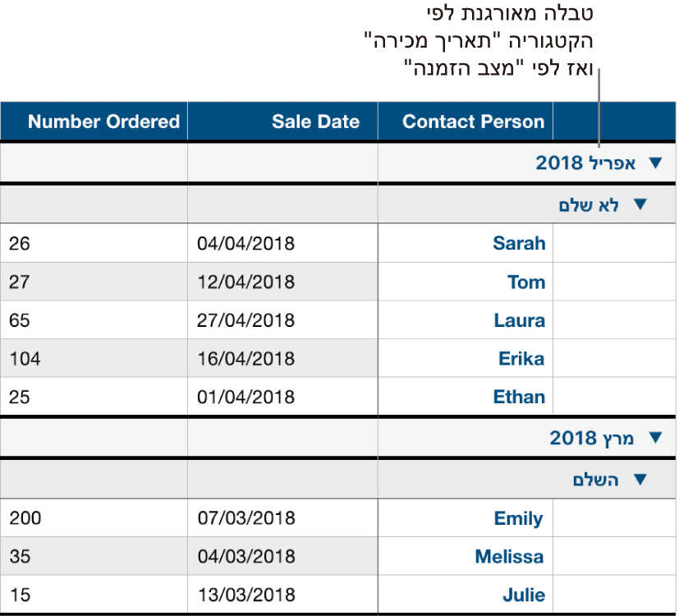This screenshot has height=616, width=679.
Task: Open Tom's contact entry
Action: point(525,282)
